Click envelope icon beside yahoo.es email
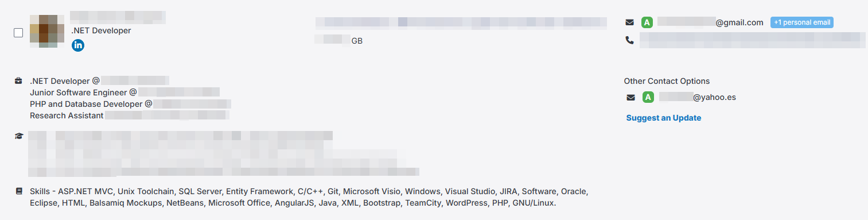 [631, 98]
